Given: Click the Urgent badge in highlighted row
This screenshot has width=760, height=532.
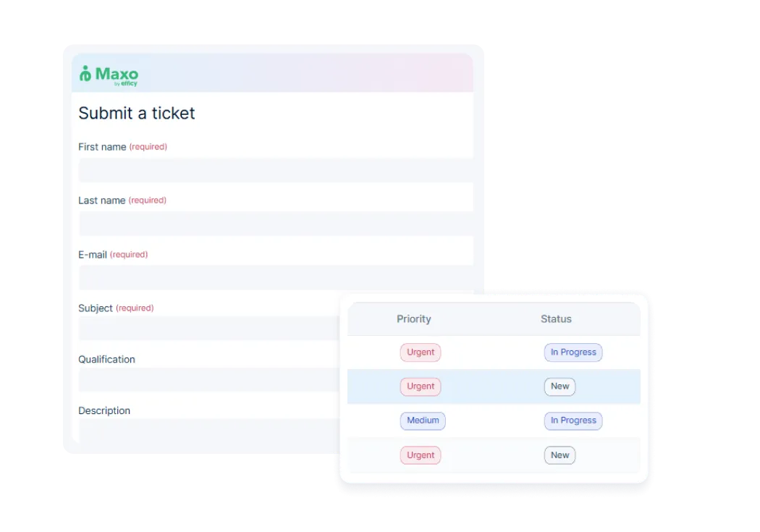Looking at the screenshot, I should pos(421,387).
